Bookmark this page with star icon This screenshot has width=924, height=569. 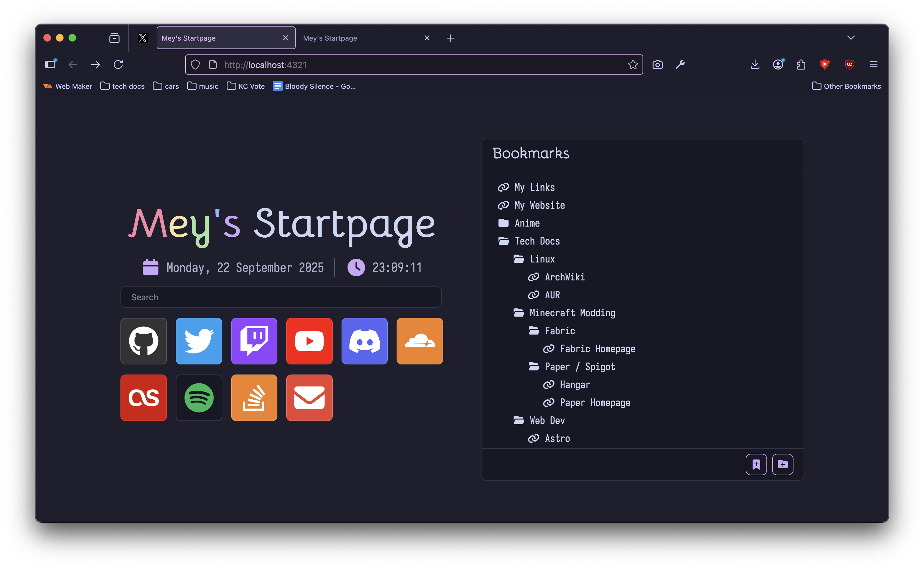[x=632, y=65]
